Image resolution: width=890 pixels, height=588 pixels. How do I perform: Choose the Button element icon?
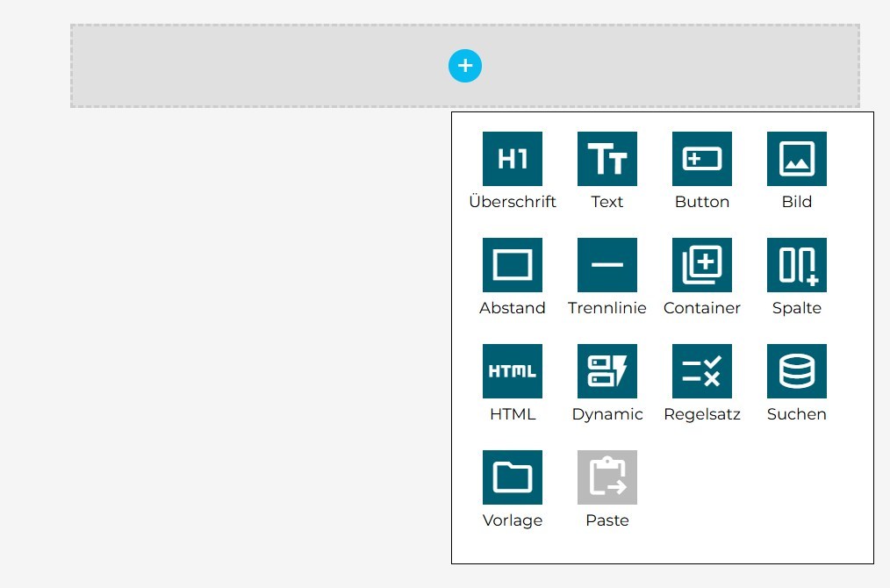(702, 159)
